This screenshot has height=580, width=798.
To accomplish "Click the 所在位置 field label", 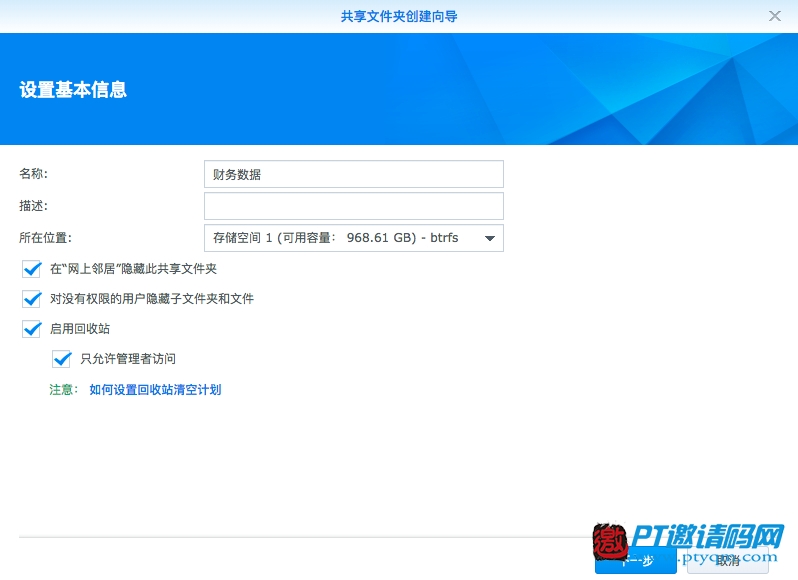I will [x=46, y=238].
